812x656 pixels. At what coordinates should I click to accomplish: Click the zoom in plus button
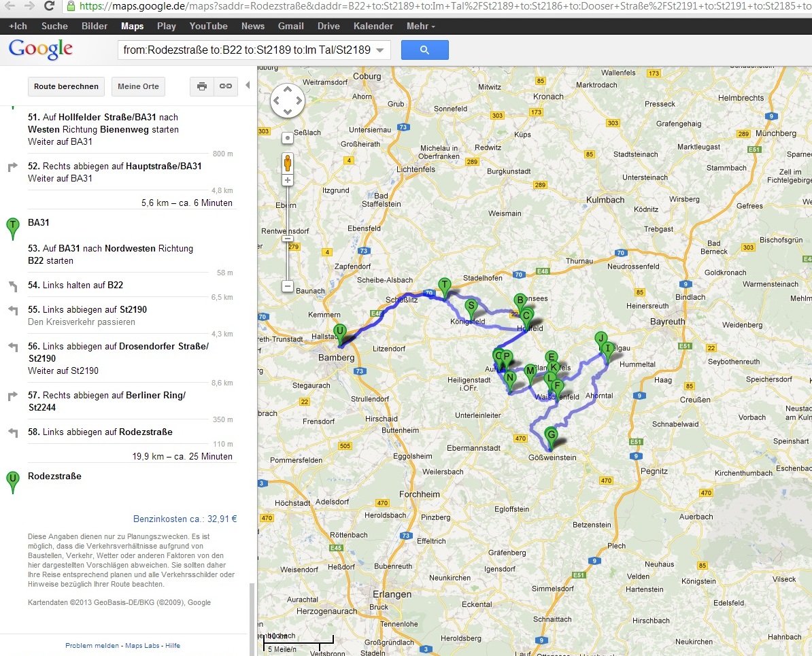[x=288, y=180]
